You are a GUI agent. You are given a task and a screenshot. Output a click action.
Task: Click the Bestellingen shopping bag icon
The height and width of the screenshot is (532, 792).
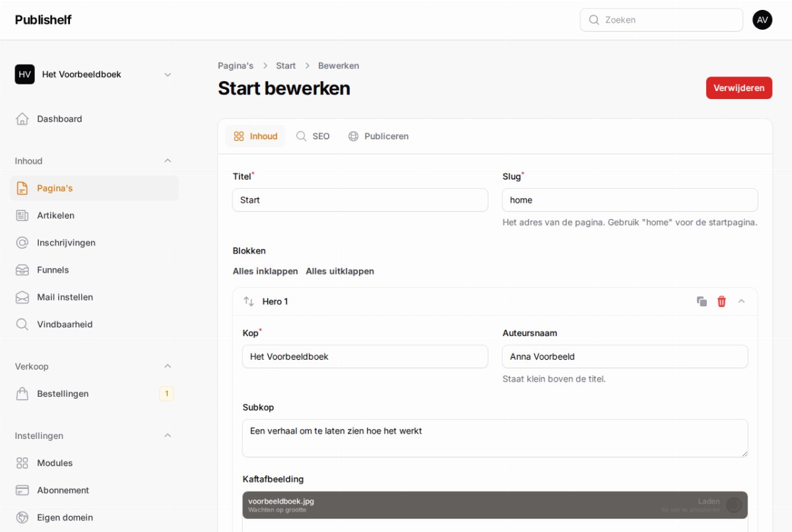[x=22, y=393]
